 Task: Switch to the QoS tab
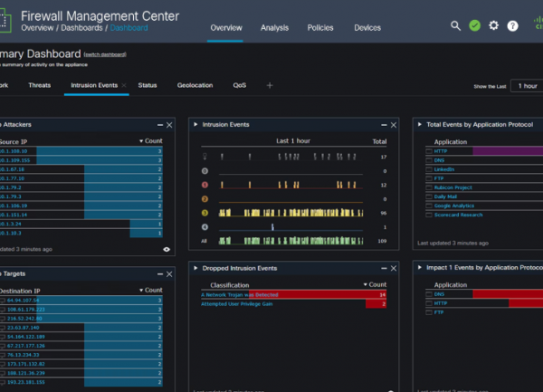(x=240, y=85)
